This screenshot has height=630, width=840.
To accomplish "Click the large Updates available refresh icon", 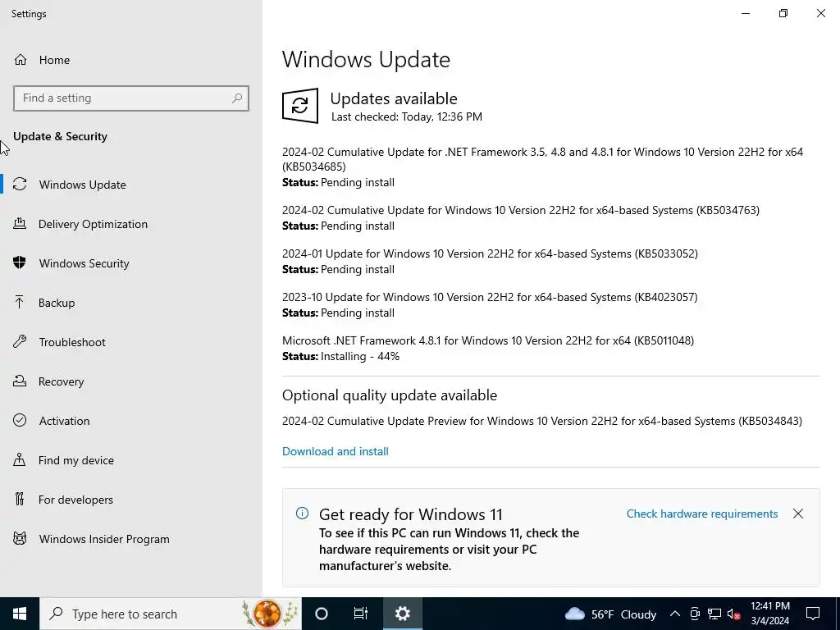I will pos(300,106).
